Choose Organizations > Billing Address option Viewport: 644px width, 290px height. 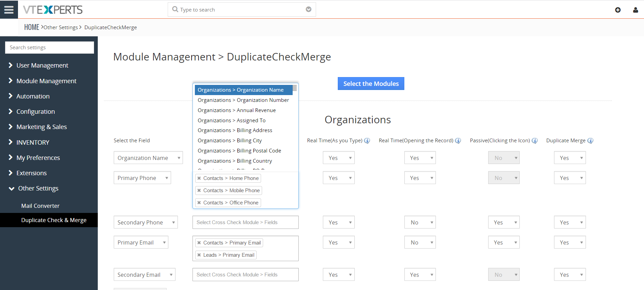click(243, 130)
